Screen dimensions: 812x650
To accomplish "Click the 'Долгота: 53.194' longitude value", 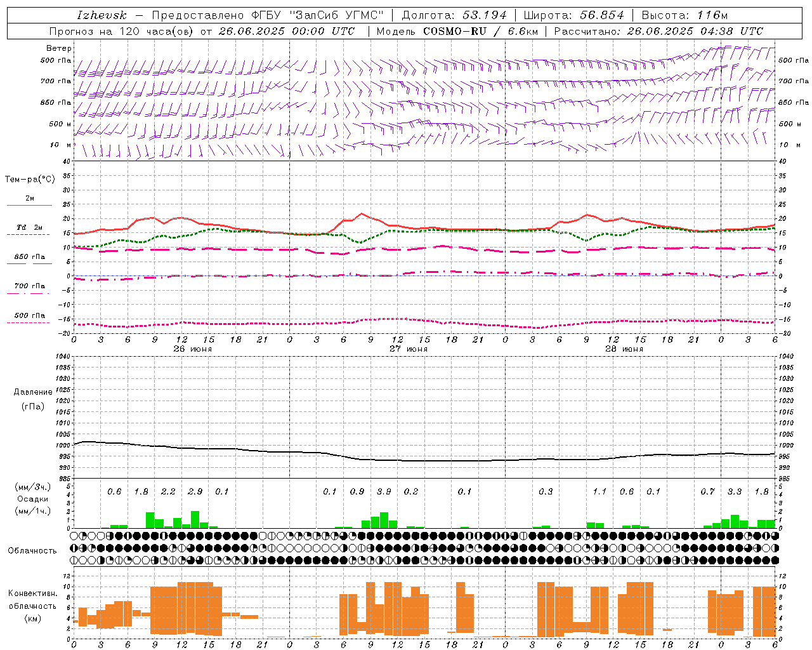I will pos(454,15).
